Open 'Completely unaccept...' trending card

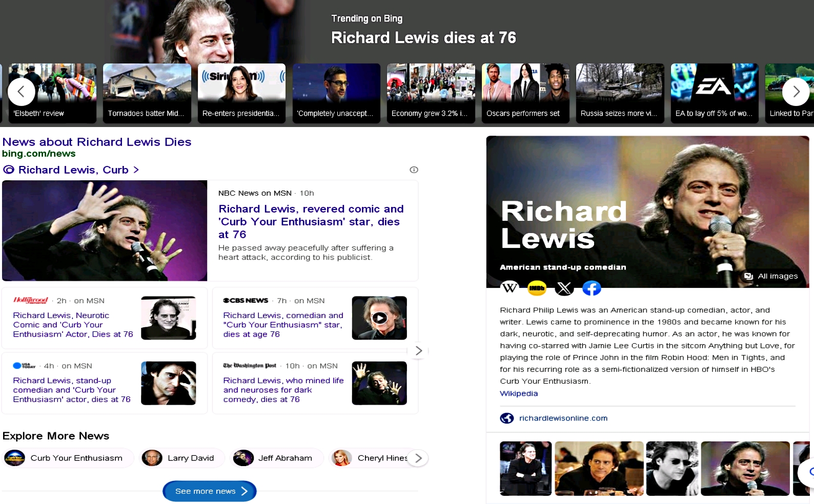pos(336,93)
